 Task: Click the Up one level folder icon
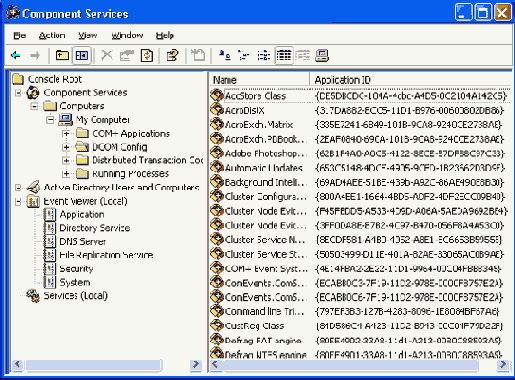point(62,55)
